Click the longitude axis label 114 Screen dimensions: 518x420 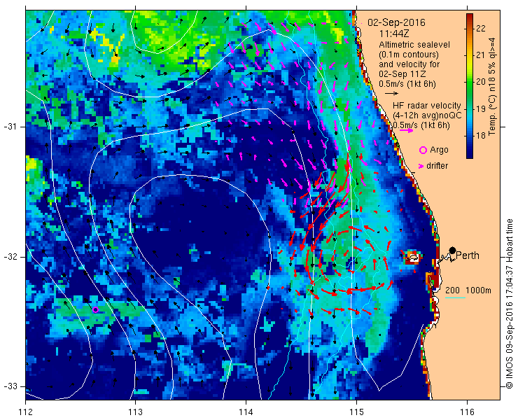(246, 412)
